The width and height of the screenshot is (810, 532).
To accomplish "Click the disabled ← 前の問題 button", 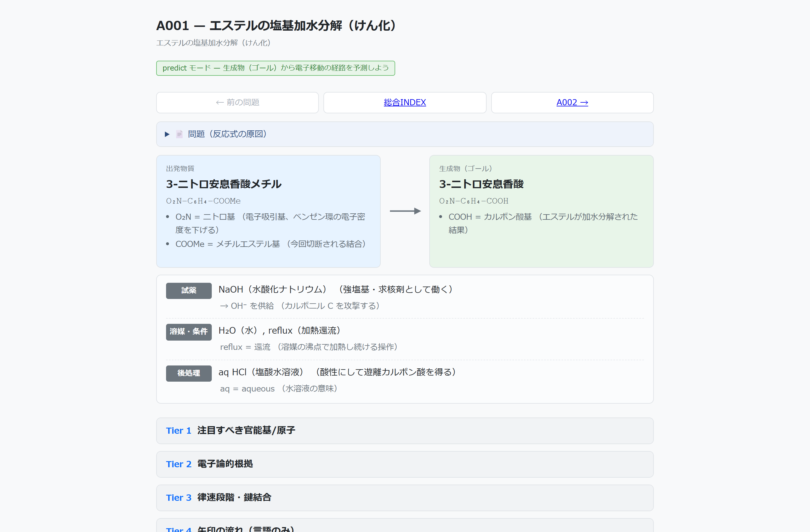I will click(237, 102).
